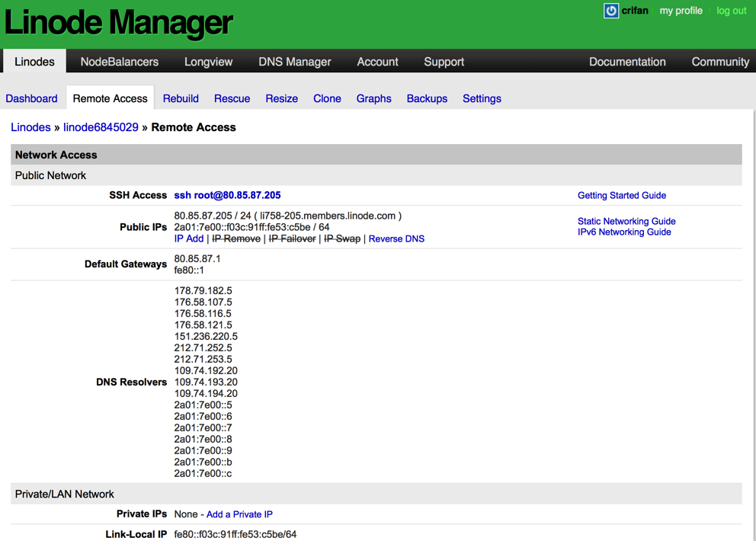The height and width of the screenshot is (541, 756).
Task: Click the power icon beside crifan
Action: coord(611,11)
